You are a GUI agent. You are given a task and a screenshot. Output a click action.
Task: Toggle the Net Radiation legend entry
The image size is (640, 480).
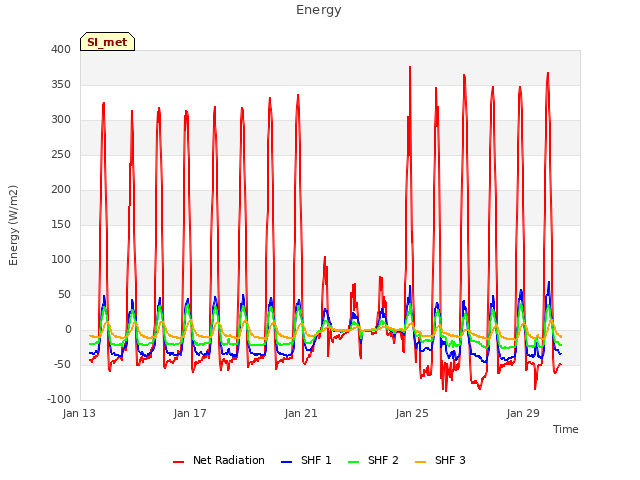coord(219,460)
